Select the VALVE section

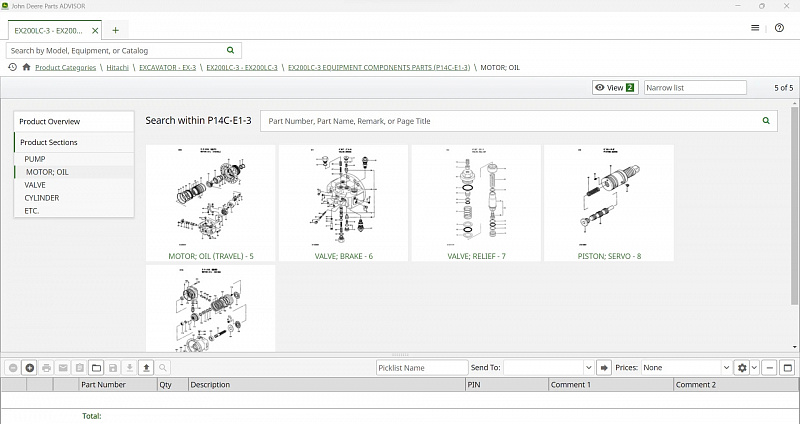pos(74,185)
